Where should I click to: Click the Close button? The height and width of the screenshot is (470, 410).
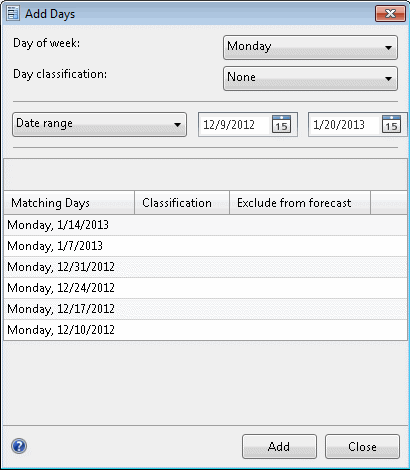pyautogui.click(x=362, y=447)
